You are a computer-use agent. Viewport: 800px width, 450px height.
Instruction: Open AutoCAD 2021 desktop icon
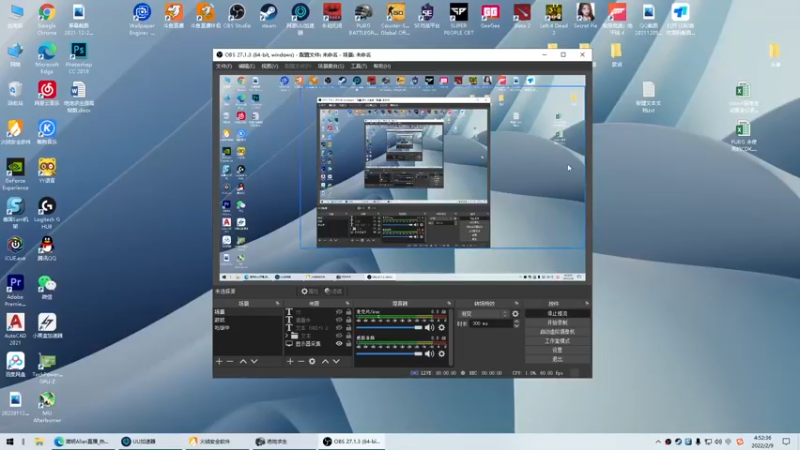tap(15, 330)
